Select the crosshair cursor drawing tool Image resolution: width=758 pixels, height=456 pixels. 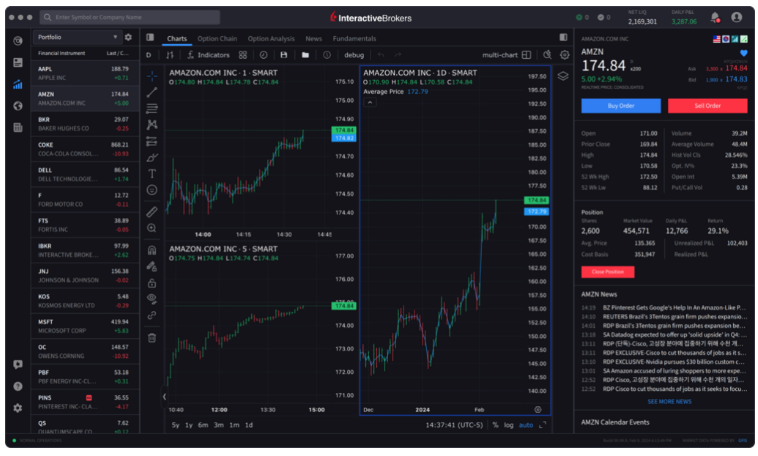[152, 76]
